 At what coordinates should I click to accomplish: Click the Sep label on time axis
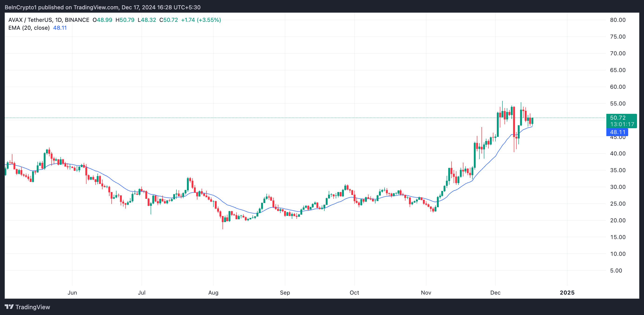point(285,292)
